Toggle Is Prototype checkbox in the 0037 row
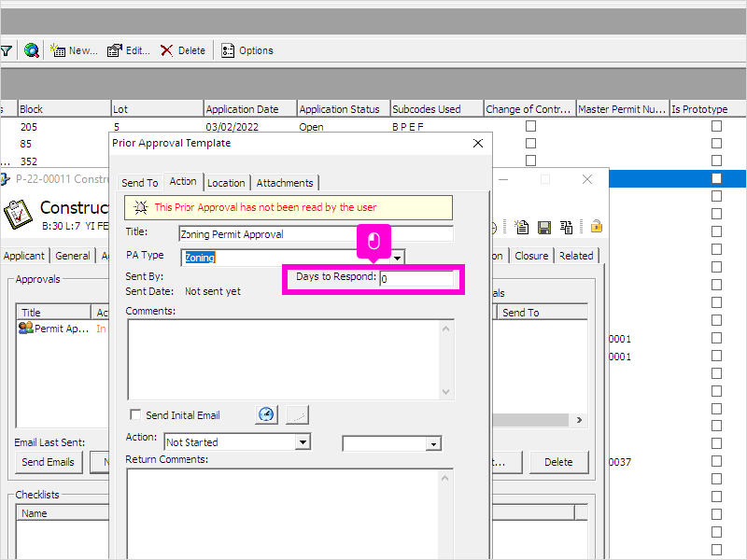747x560 pixels. click(716, 461)
